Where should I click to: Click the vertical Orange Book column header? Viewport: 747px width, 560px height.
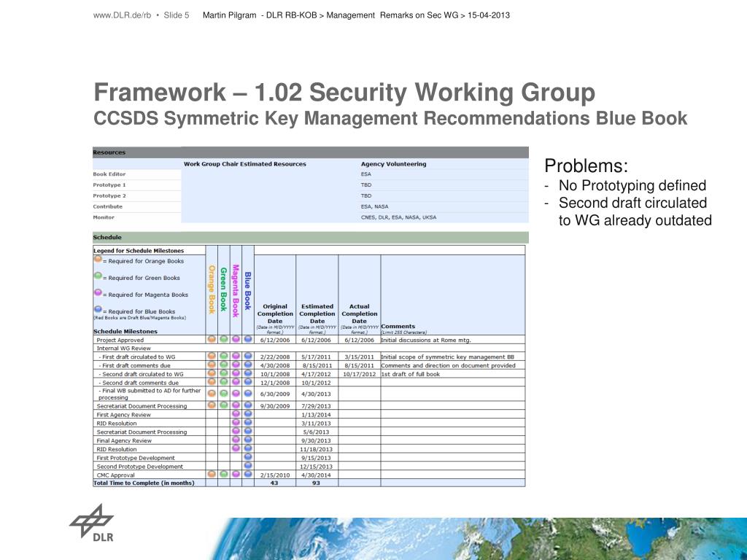click(x=212, y=289)
